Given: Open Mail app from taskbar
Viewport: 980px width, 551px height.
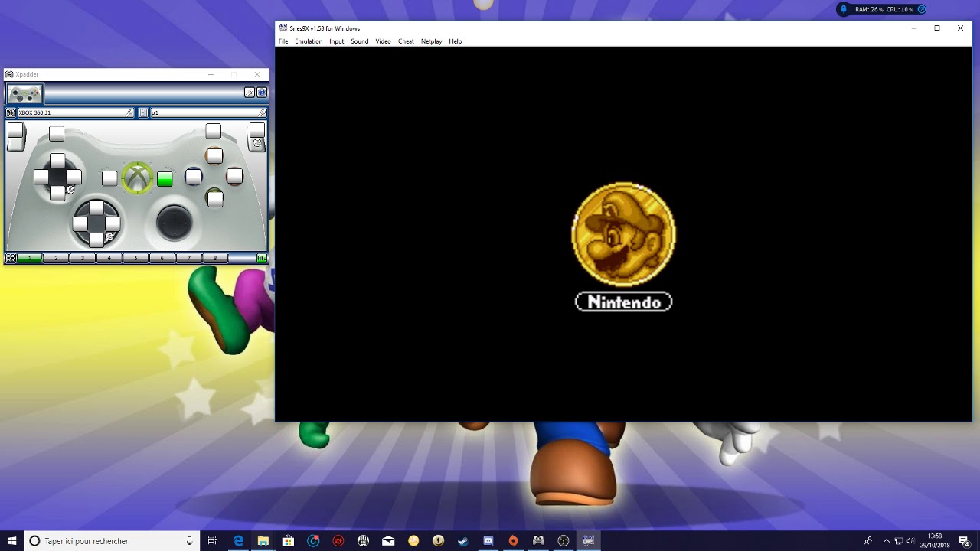Looking at the screenshot, I should click(388, 541).
